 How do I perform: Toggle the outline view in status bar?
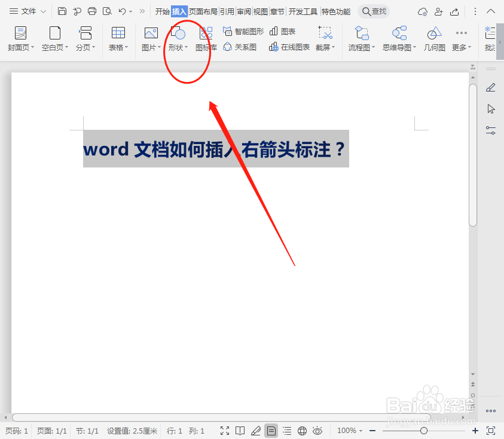[x=286, y=430]
